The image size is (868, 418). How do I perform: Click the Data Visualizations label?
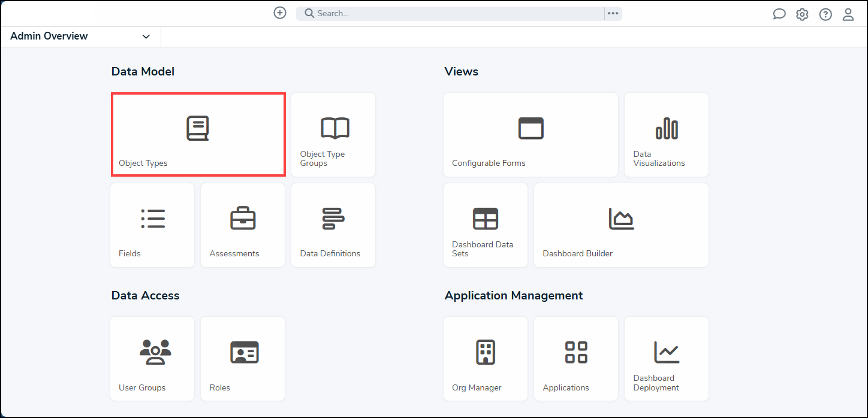coord(659,159)
